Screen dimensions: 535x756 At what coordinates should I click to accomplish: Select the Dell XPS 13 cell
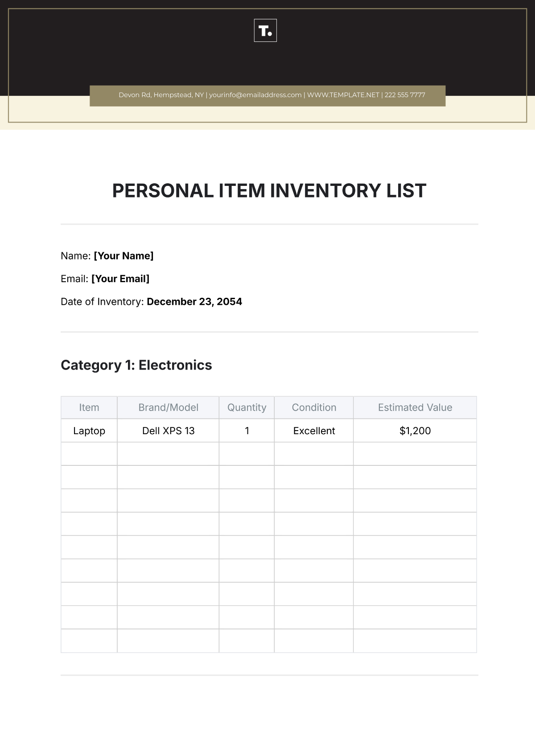click(x=168, y=431)
